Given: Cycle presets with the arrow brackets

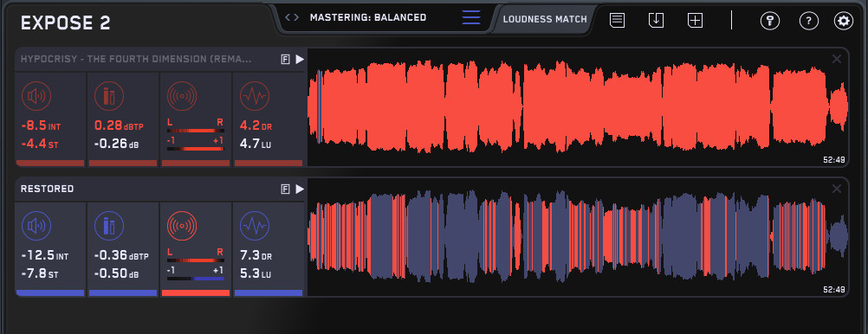Looking at the screenshot, I should point(292,17).
